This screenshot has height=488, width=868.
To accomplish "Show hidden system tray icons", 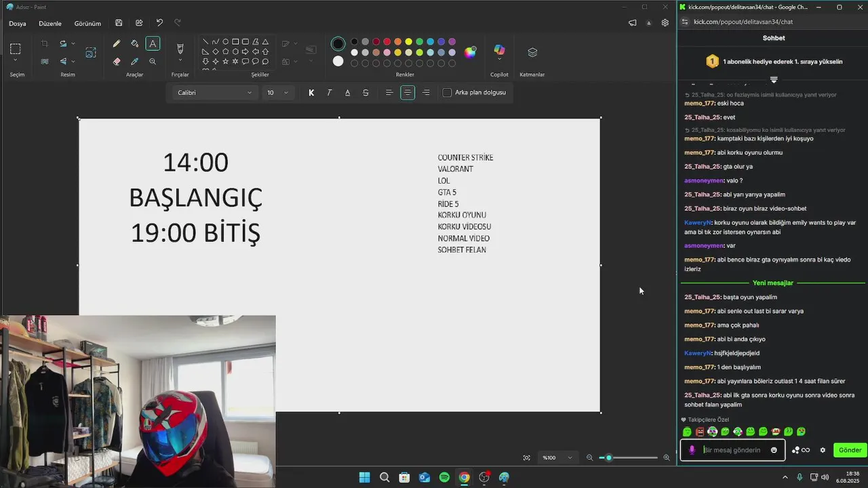I will [x=785, y=477].
